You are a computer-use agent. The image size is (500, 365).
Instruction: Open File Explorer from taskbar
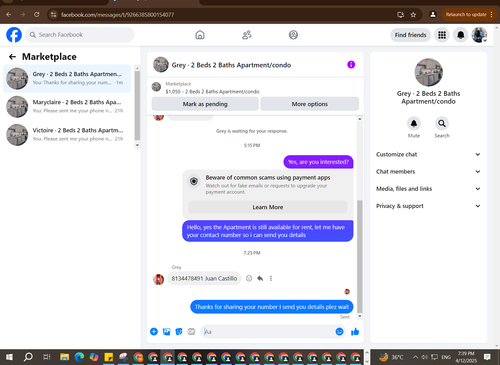tap(64, 357)
